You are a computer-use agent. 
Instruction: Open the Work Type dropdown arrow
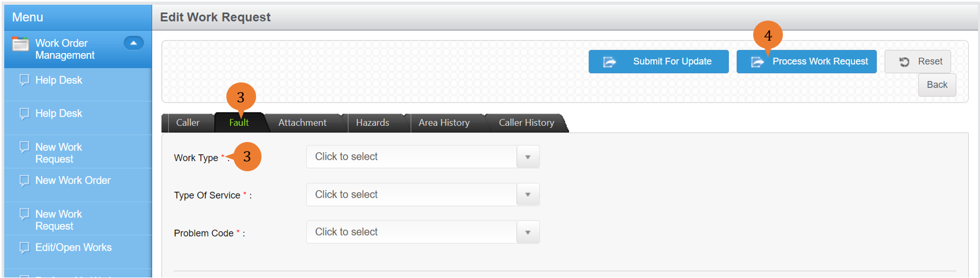pos(528,157)
